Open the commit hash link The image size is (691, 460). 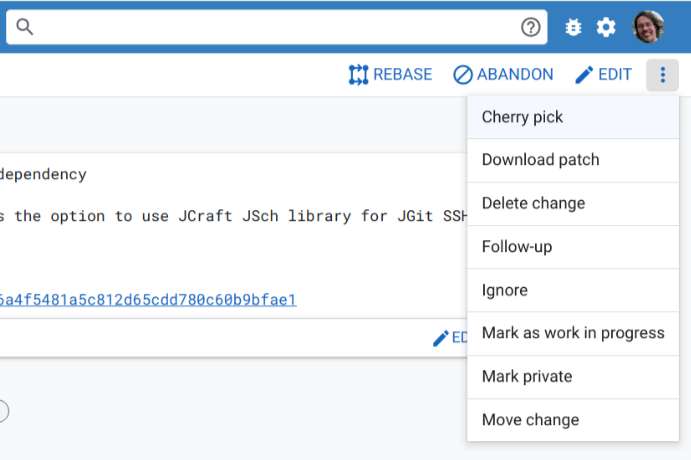coord(148,300)
